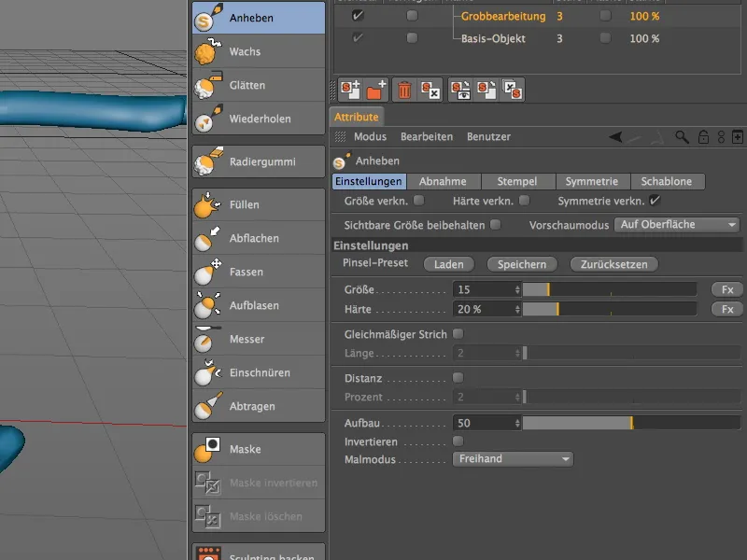The image size is (747, 560).
Task: Switch to the Stempel tab
Action: [x=517, y=181]
